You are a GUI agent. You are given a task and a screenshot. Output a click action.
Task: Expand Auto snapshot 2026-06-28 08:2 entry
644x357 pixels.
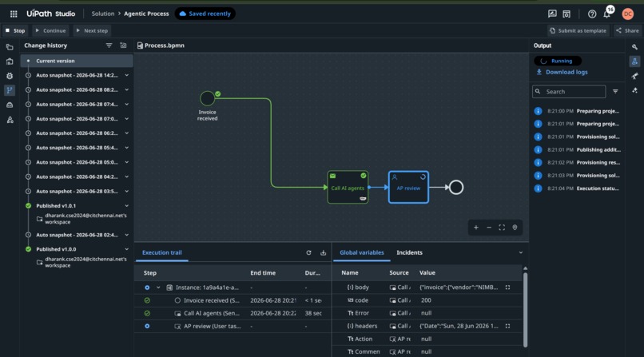(126, 90)
